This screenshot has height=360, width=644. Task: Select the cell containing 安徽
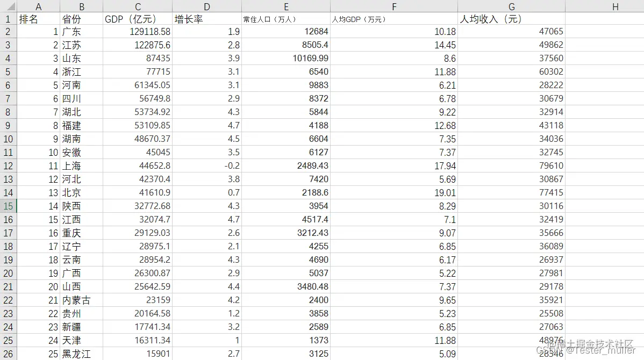coord(81,152)
